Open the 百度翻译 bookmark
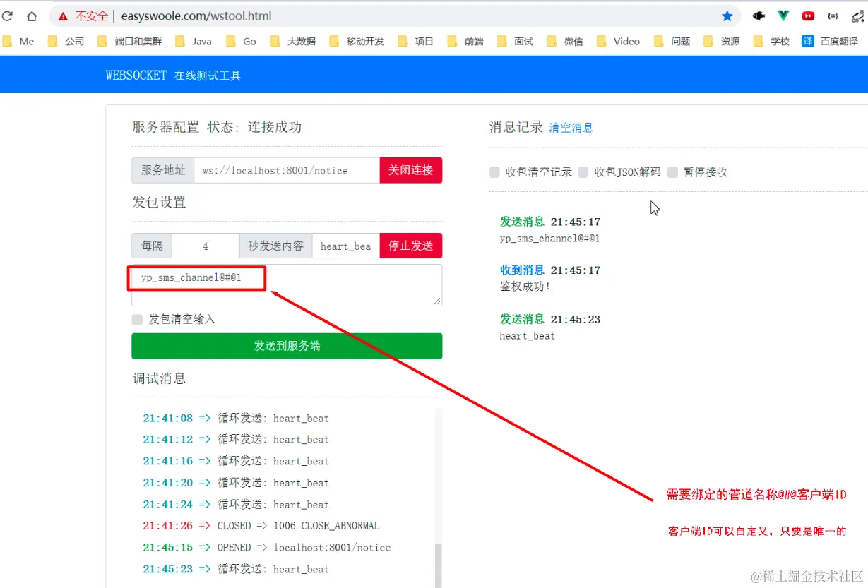This screenshot has width=868, height=588. click(x=831, y=42)
